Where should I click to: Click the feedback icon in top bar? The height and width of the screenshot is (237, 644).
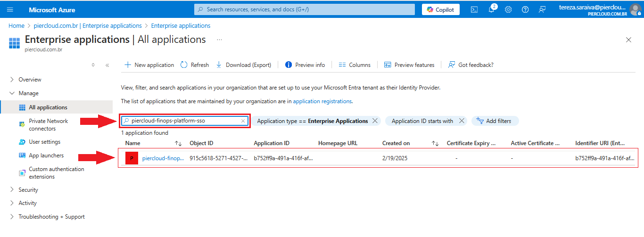point(542,9)
